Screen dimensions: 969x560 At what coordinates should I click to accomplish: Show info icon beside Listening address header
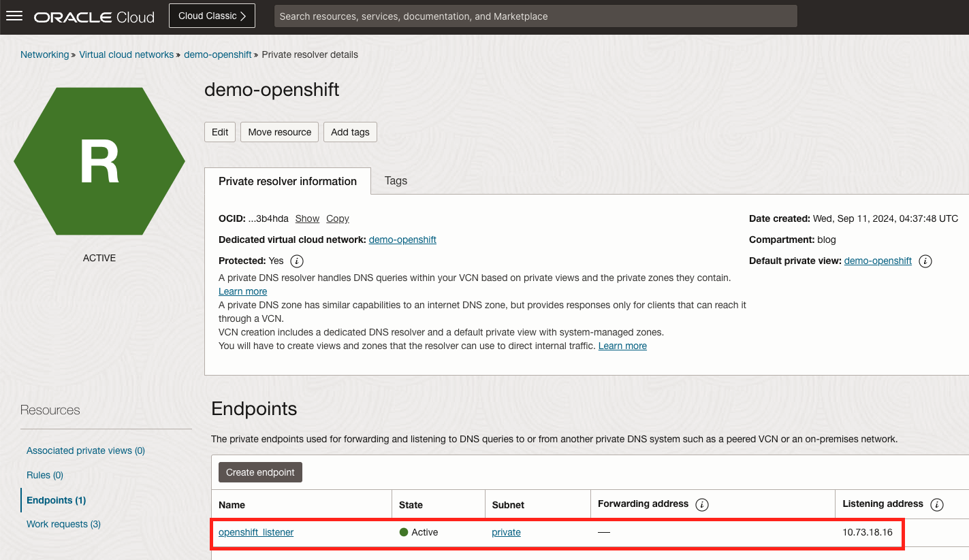(x=936, y=504)
